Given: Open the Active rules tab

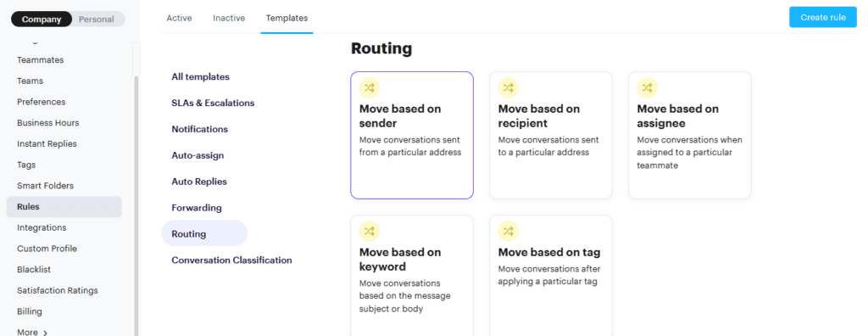Looking at the screenshot, I should pos(180,18).
